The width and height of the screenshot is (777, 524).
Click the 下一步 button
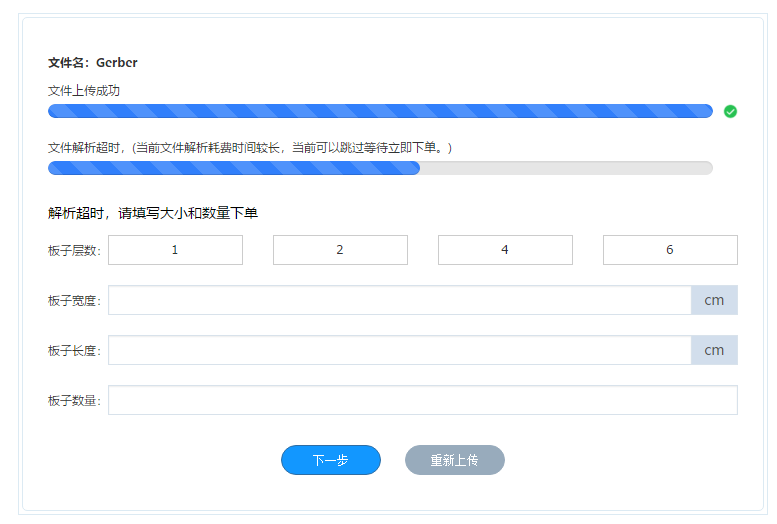click(x=331, y=460)
